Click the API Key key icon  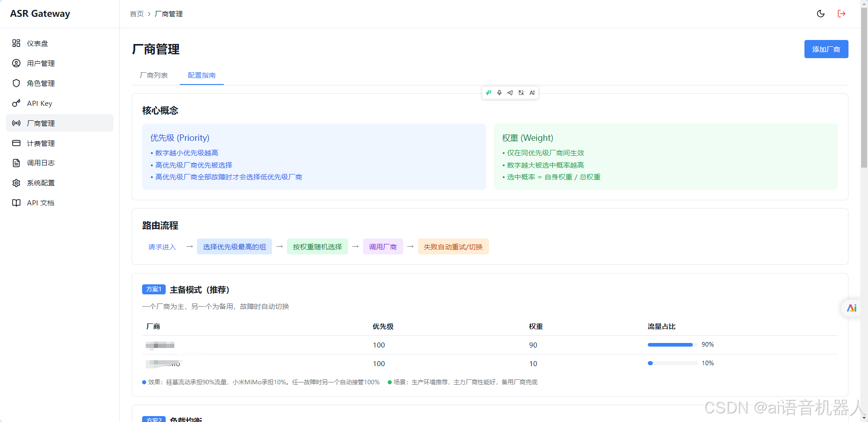tap(16, 103)
